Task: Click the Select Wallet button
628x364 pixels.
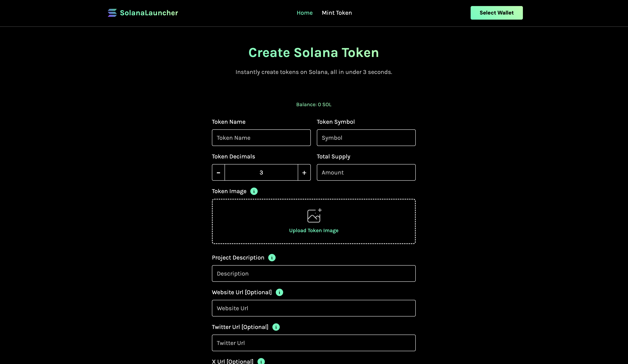Action: 496,13
